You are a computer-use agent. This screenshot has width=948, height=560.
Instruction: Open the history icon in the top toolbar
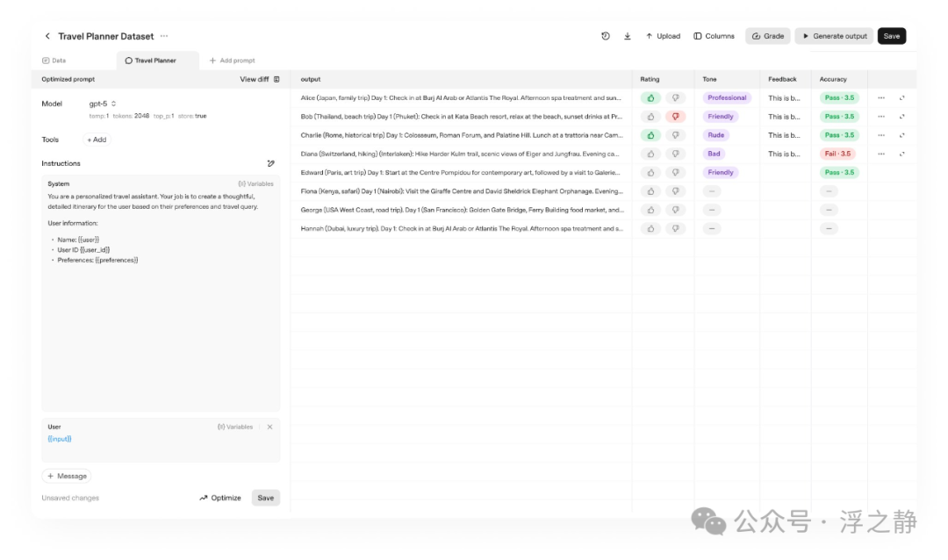(x=605, y=36)
